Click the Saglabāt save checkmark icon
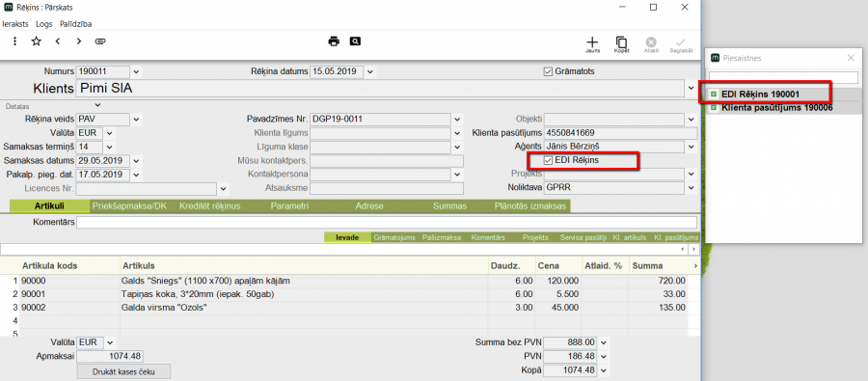 coord(680,43)
